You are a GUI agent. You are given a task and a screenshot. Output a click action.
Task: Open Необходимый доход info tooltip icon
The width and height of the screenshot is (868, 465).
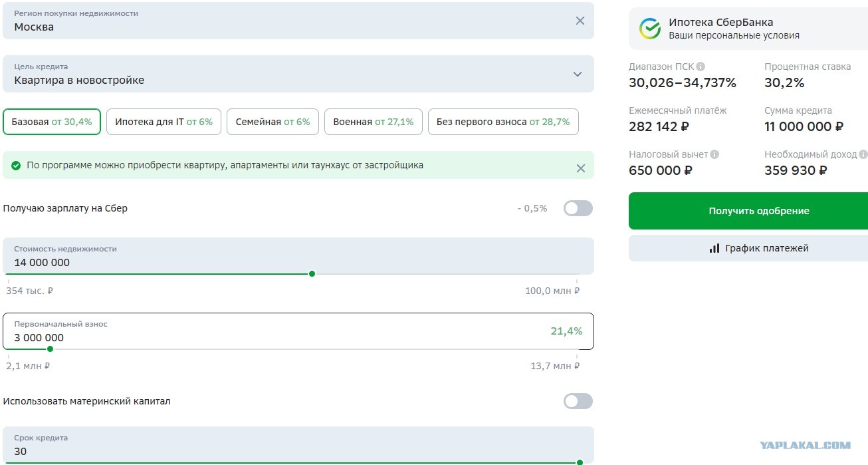pos(863,154)
